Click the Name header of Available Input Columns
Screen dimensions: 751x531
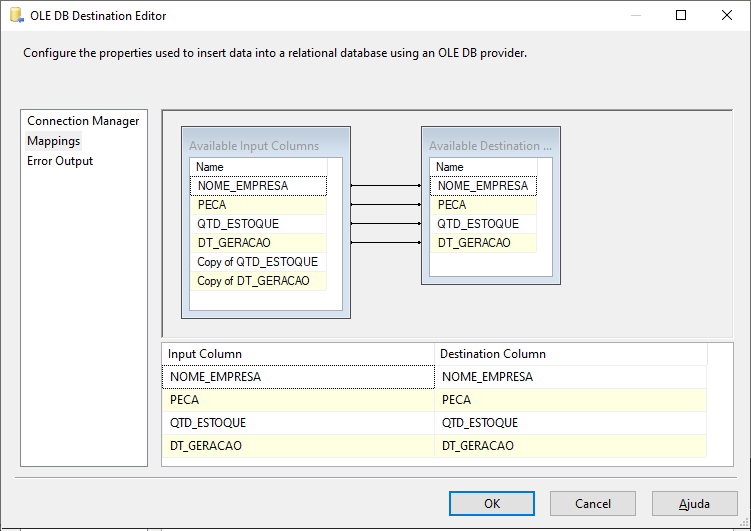tap(259, 167)
